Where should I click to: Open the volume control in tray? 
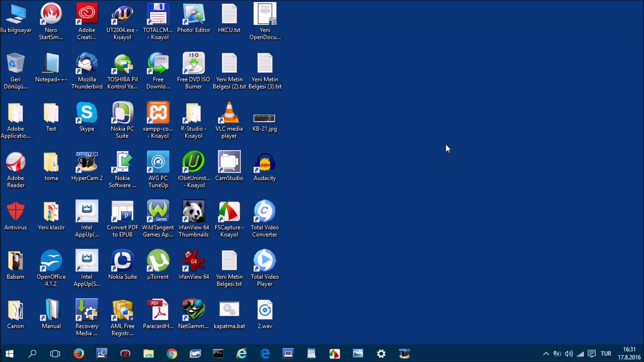(x=569, y=354)
